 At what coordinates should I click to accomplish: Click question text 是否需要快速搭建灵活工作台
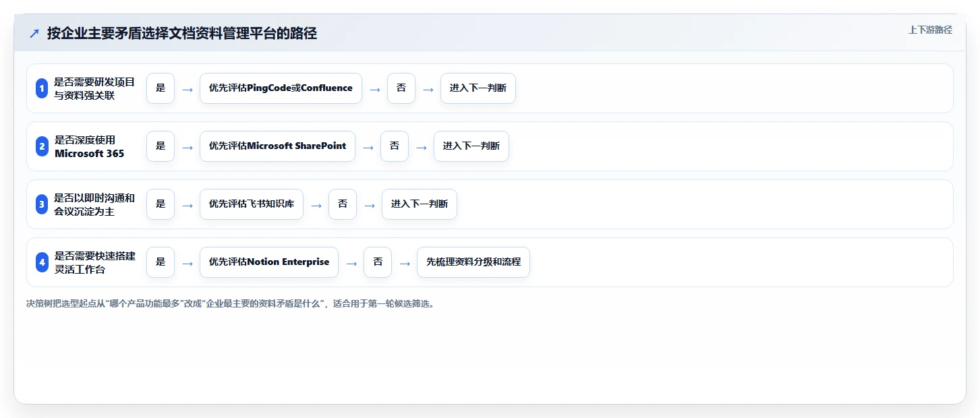pos(94,262)
